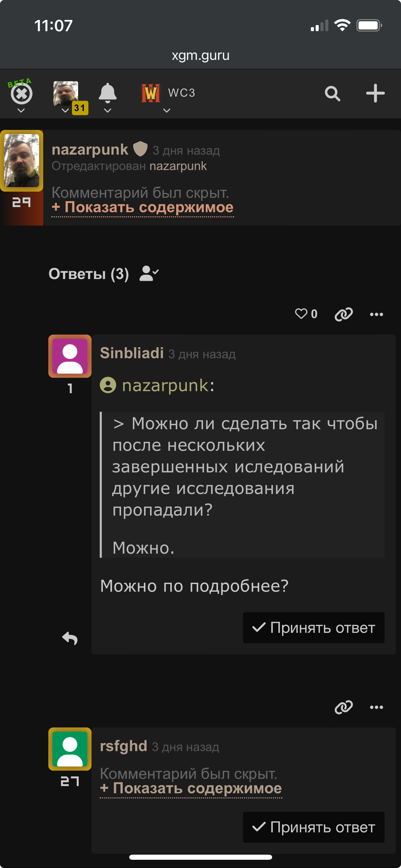Viewport: 401px width, 868px height.
Task: Accept rsfghd's answer
Action: pyautogui.click(x=314, y=827)
